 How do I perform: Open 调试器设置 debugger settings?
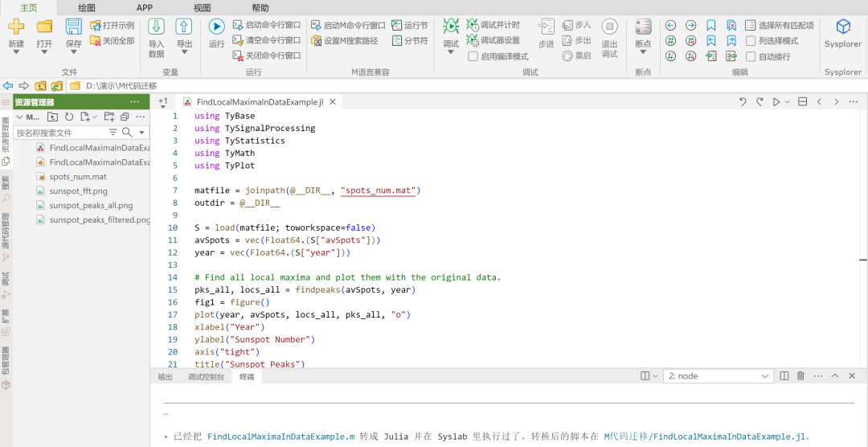pyautogui.click(x=493, y=40)
